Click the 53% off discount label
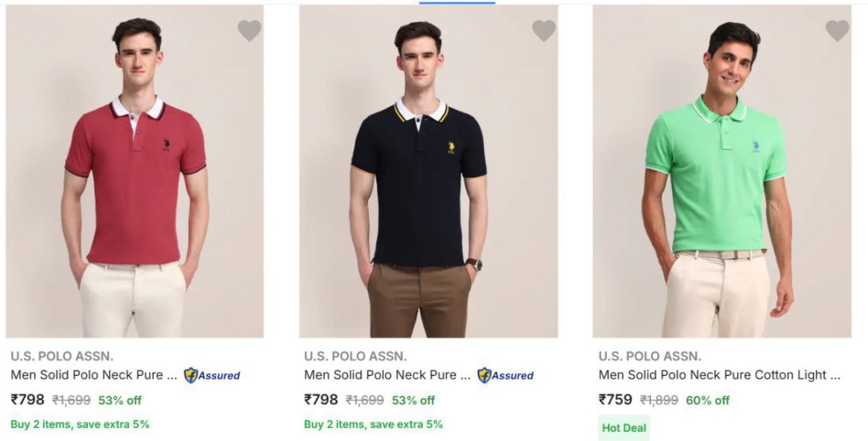868x441 pixels. point(119,399)
